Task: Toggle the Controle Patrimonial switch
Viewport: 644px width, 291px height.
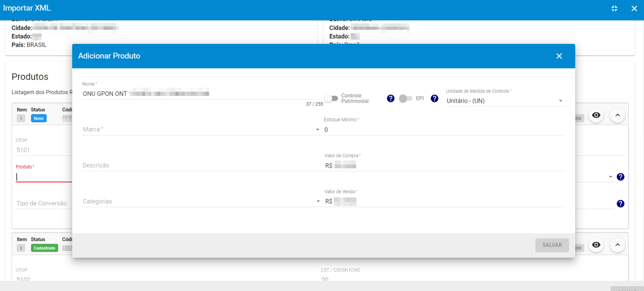Action: coord(331,99)
